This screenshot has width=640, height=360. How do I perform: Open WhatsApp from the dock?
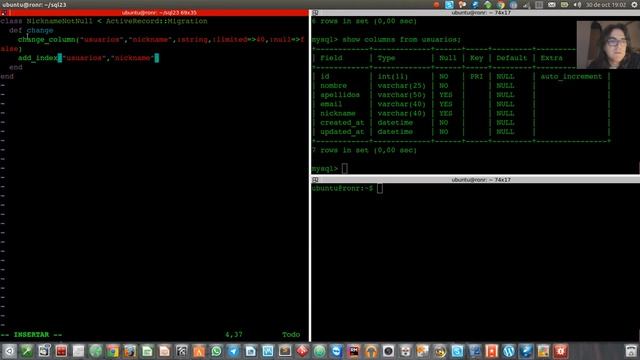point(216,351)
